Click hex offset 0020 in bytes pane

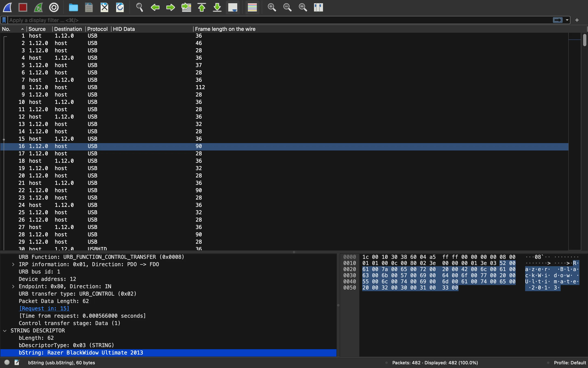coord(349,269)
